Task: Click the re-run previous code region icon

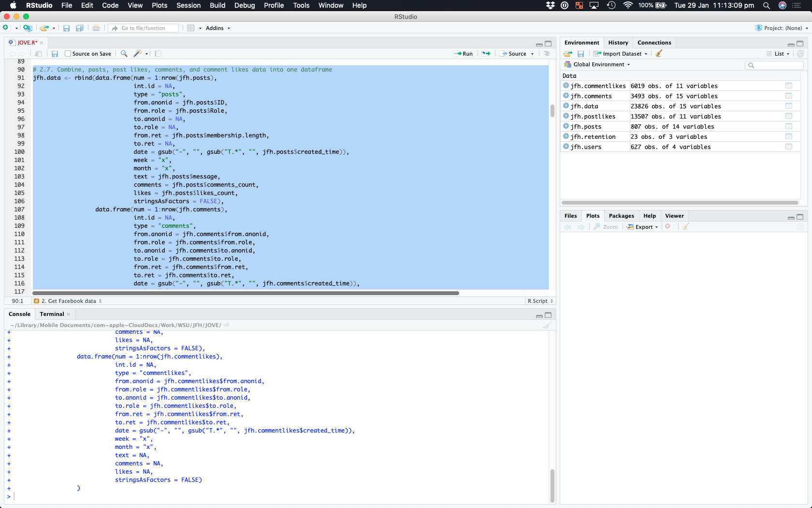Action: (486, 54)
